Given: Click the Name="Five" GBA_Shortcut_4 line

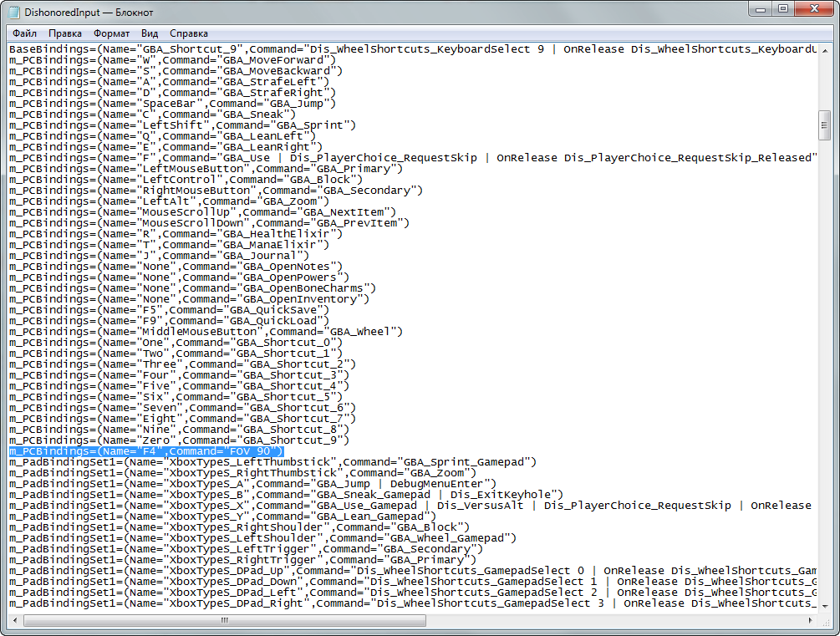Looking at the screenshot, I should click(x=180, y=385).
